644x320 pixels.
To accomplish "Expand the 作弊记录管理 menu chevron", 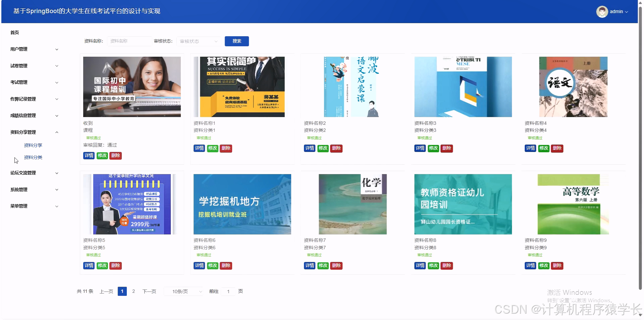I will 57,99.
